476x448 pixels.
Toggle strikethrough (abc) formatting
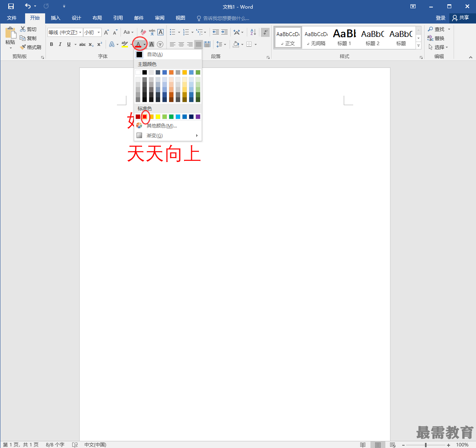pos(82,44)
